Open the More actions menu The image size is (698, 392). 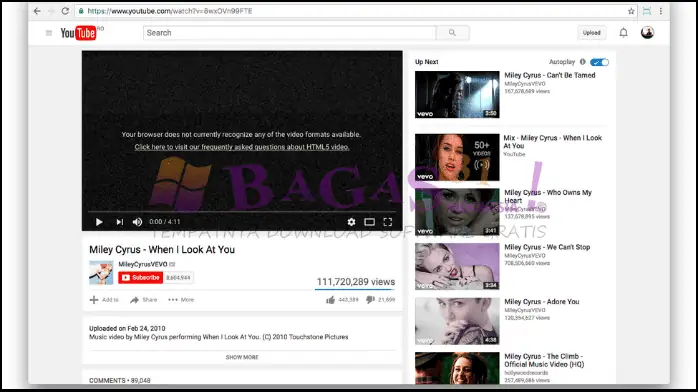tap(181, 300)
